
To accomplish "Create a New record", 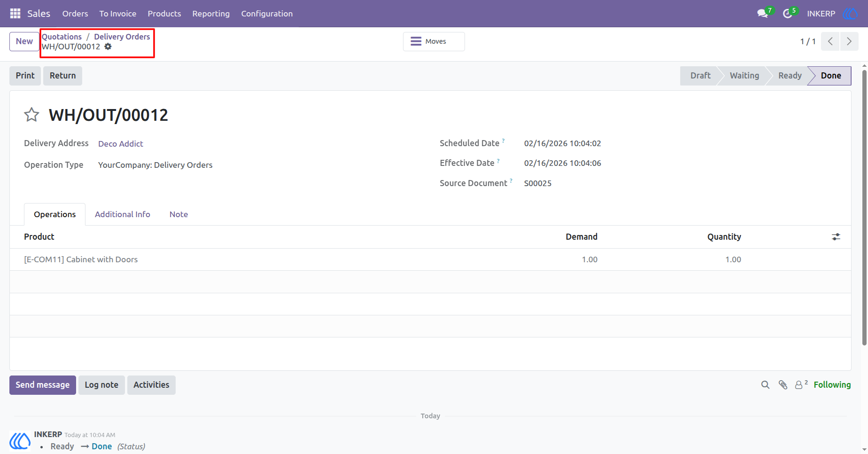I will (24, 41).
